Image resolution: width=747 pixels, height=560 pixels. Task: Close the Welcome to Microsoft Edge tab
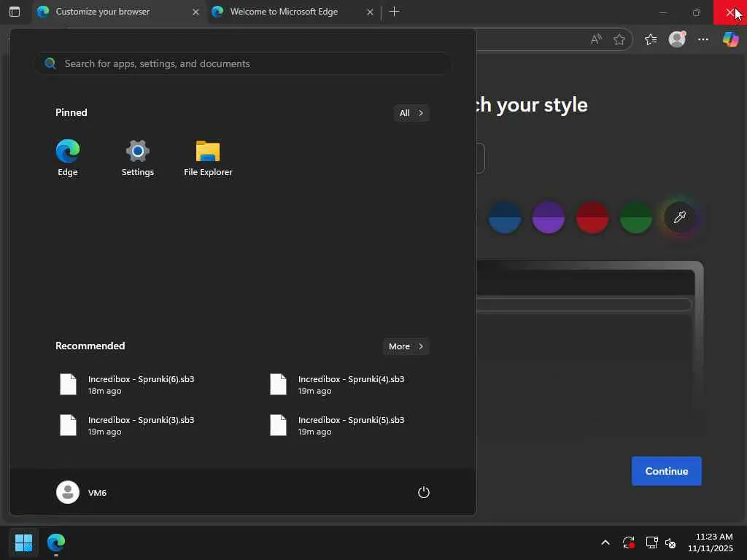click(370, 12)
